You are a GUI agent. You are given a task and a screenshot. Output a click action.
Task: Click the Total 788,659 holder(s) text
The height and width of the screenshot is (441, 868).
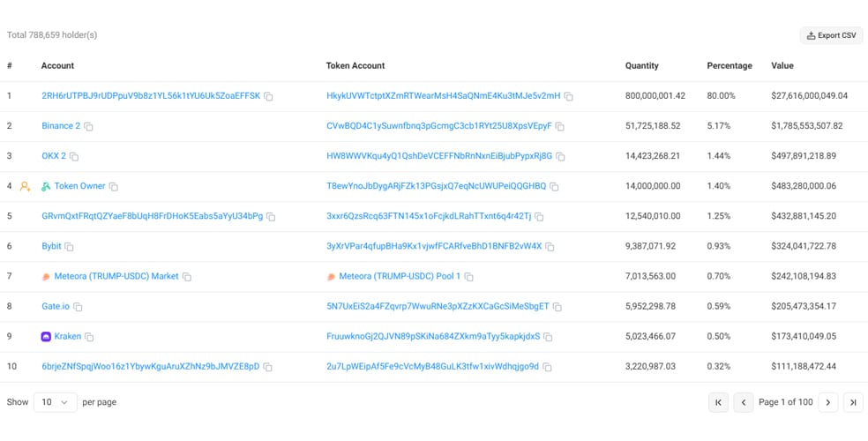[x=52, y=35]
